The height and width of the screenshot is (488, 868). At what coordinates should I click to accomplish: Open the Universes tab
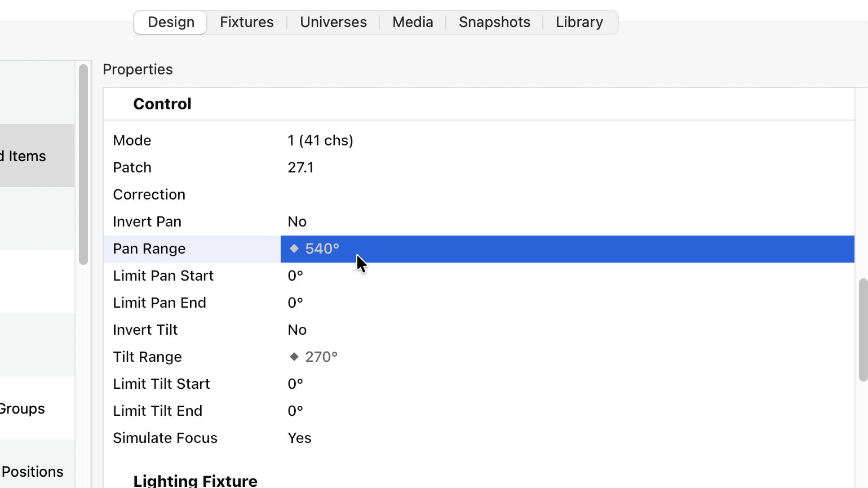click(x=333, y=22)
